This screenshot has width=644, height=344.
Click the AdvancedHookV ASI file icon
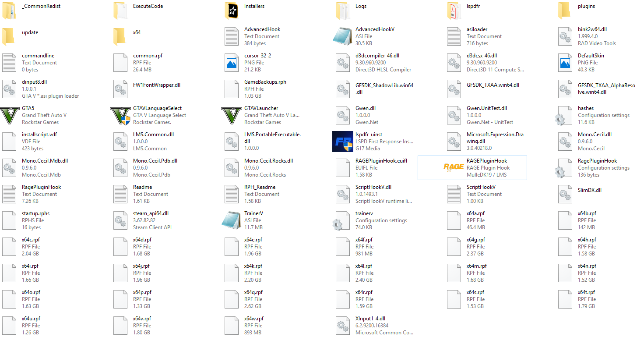tap(342, 36)
